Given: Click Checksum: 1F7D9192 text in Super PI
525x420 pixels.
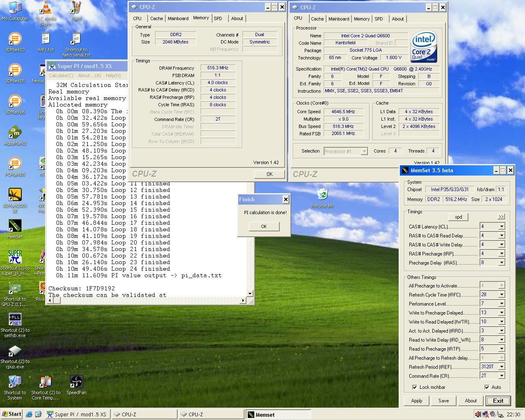Looking at the screenshot, I should click(82, 288).
